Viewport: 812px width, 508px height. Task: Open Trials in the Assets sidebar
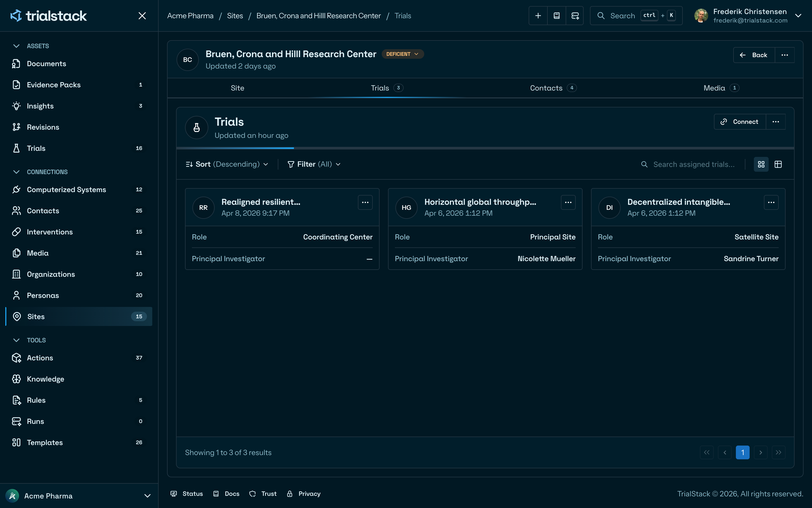tap(79, 148)
